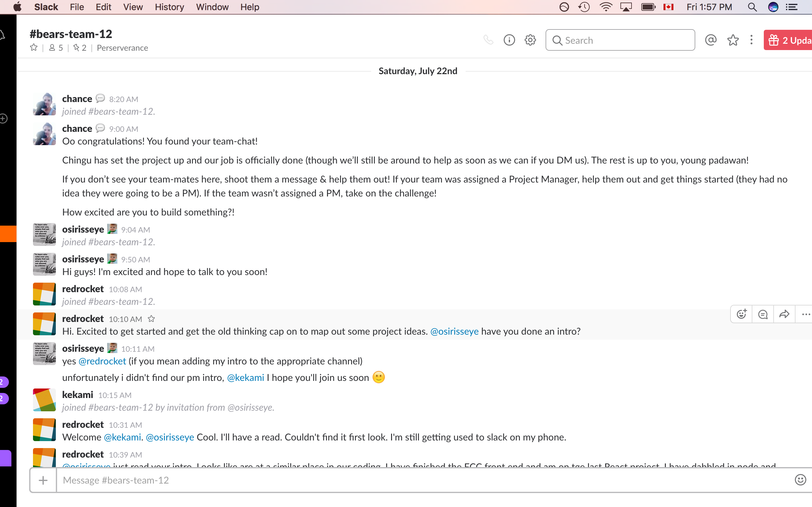Image resolution: width=812 pixels, height=507 pixels.
Task: Toggle starred items in header
Action: pyautogui.click(x=733, y=40)
